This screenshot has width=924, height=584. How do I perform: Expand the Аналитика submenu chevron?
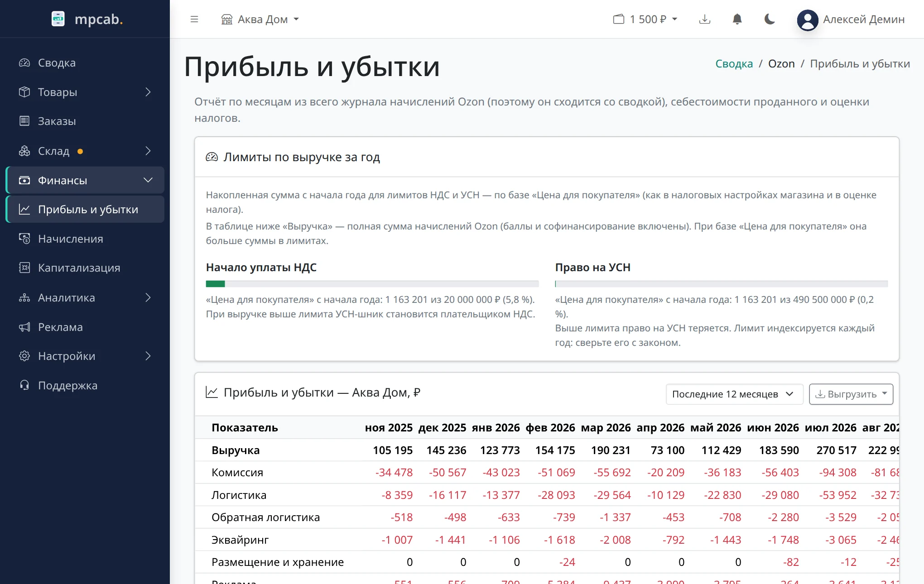pyautogui.click(x=148, y=297)
